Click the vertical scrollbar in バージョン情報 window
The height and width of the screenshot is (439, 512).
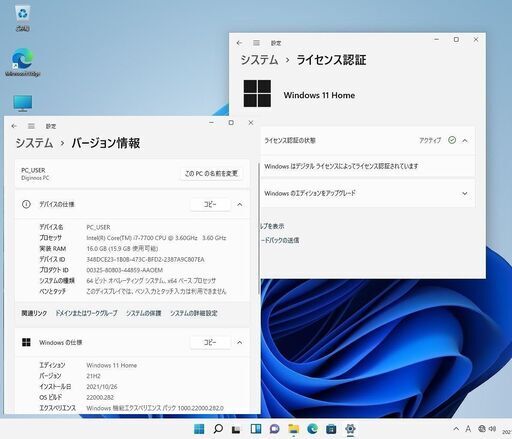point(259,228)
